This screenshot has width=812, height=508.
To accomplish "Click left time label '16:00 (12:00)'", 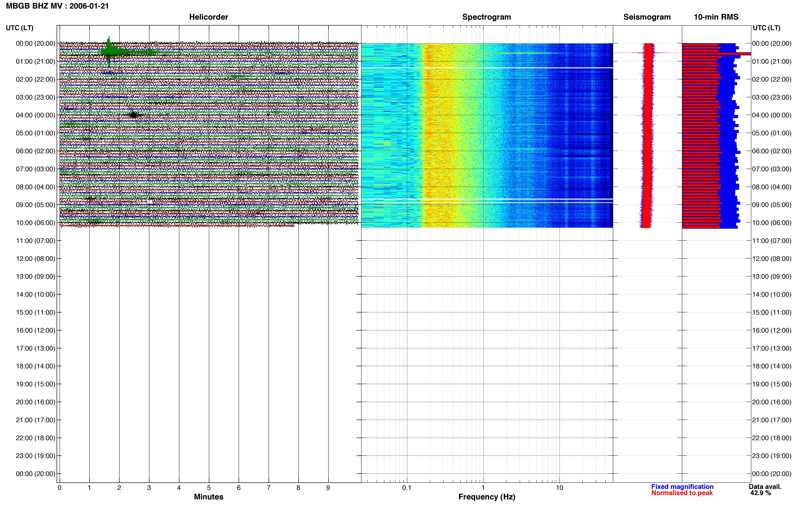I will pyautogui.click(x=36, y=330).
